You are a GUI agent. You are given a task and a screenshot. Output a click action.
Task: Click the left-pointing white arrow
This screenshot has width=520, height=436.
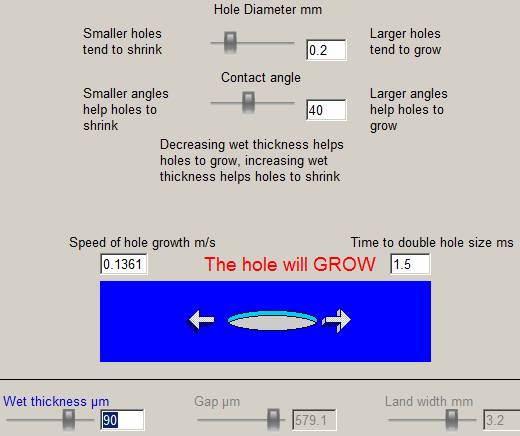[x=202, y=320]
